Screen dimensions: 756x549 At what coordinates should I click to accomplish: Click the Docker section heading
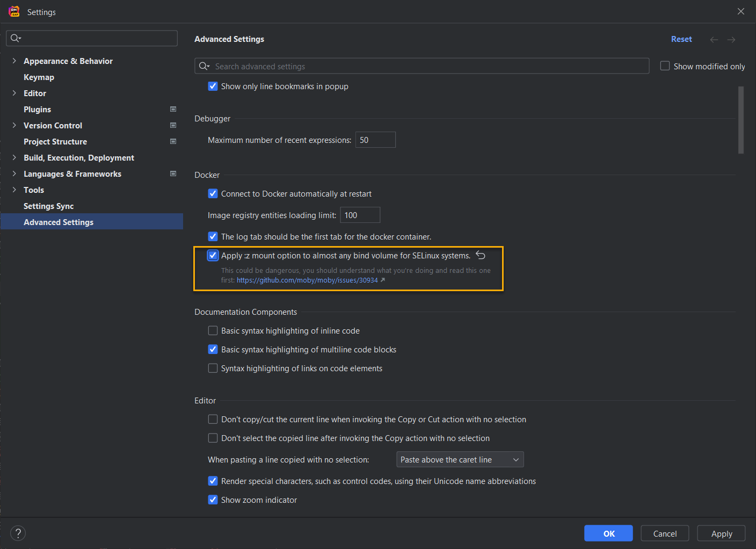tap(207, 175)
